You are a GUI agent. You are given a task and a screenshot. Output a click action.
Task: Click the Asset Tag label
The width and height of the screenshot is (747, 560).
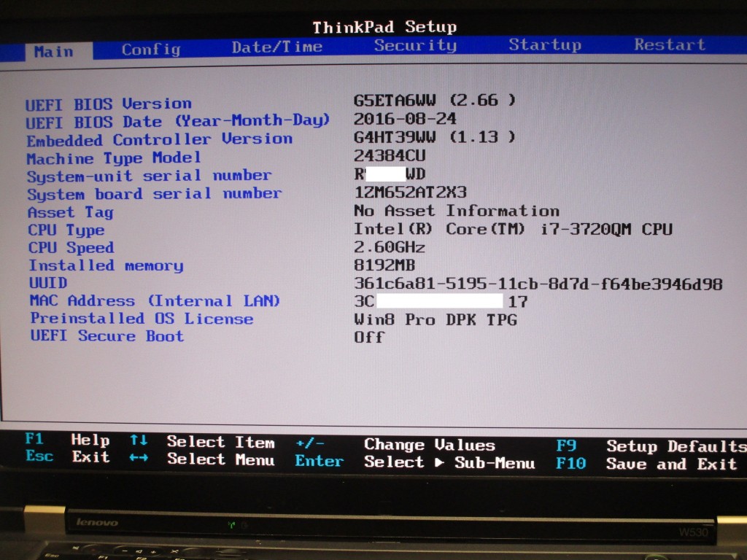coord(71,212)
